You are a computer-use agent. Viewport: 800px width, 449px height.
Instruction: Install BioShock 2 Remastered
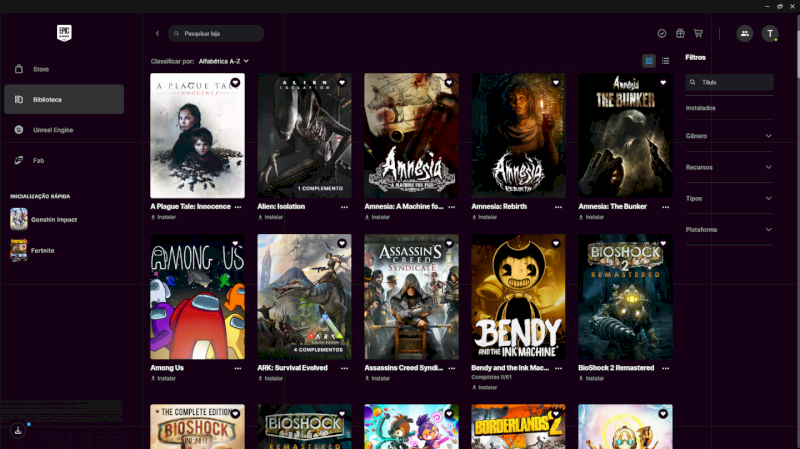click(591, 379)
